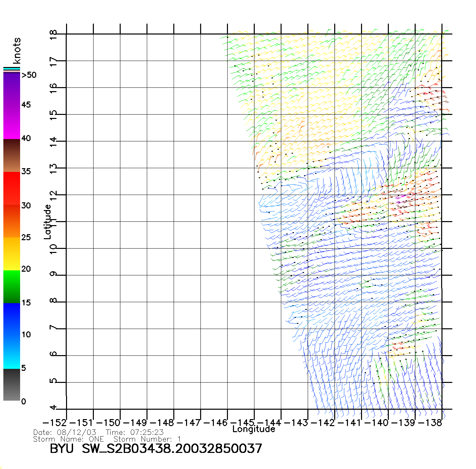Click the 'Time: 07:25:23' text
The width and height of the screenshot is (476, 469).
tap(134, 432)
